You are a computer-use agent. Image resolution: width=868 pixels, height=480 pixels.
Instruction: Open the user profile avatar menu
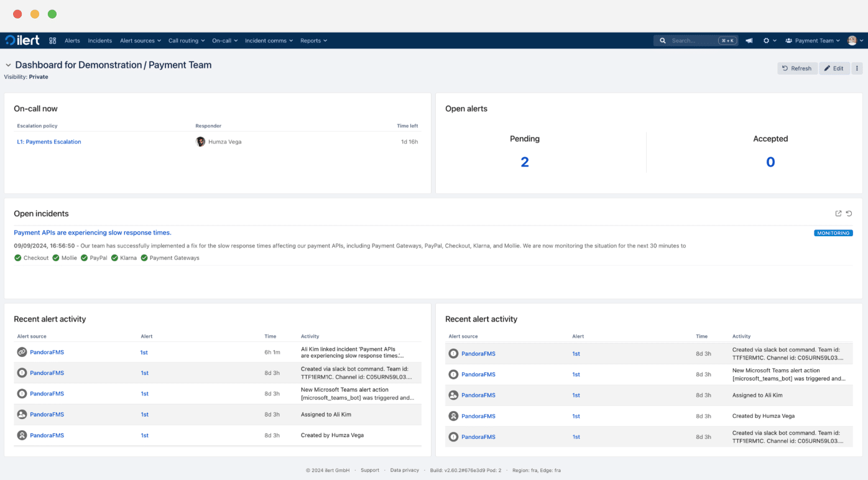click(x=852, y=41)
